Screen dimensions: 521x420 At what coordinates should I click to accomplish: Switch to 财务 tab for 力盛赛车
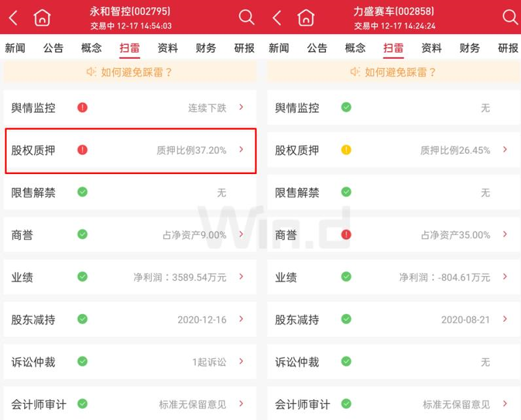tap(469, 48)
